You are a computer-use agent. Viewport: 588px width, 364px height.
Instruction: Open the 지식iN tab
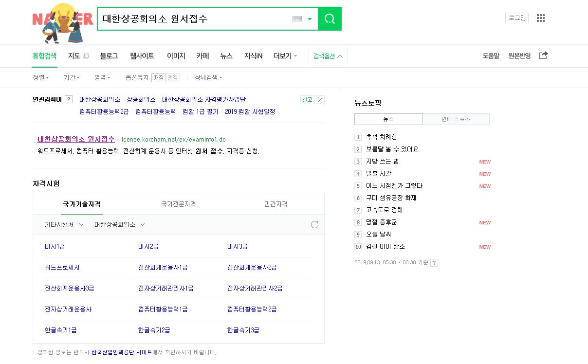(x=253, y=56)
